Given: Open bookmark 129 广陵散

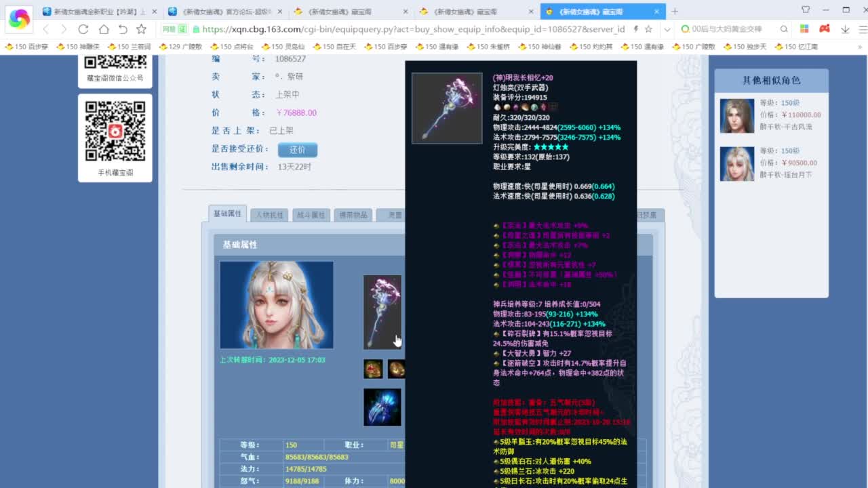Looking at the screenshot, I should [180, 47].
